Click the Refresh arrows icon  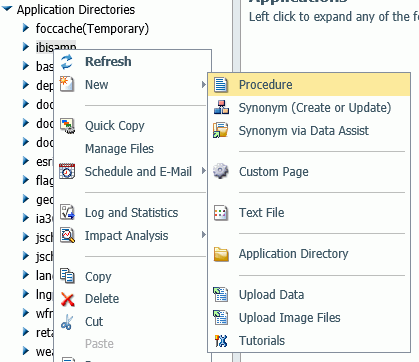coord(67,62)
